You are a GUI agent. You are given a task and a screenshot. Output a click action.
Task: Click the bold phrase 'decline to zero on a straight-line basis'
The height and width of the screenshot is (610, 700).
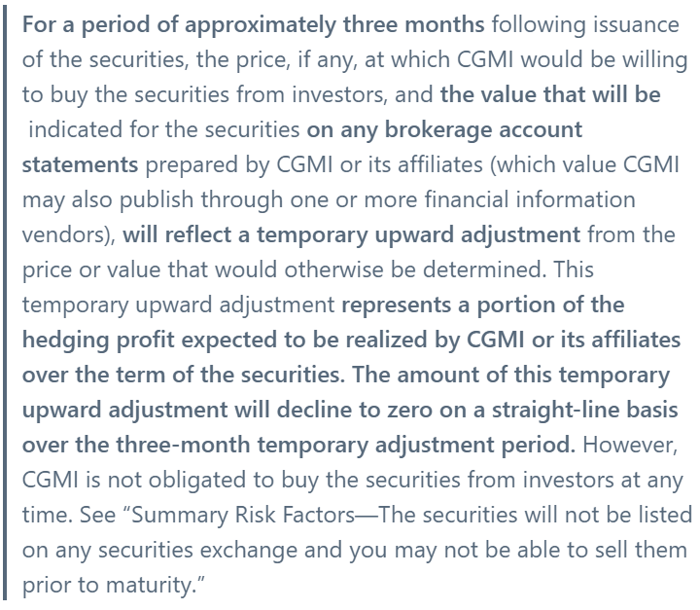(477, 411)
